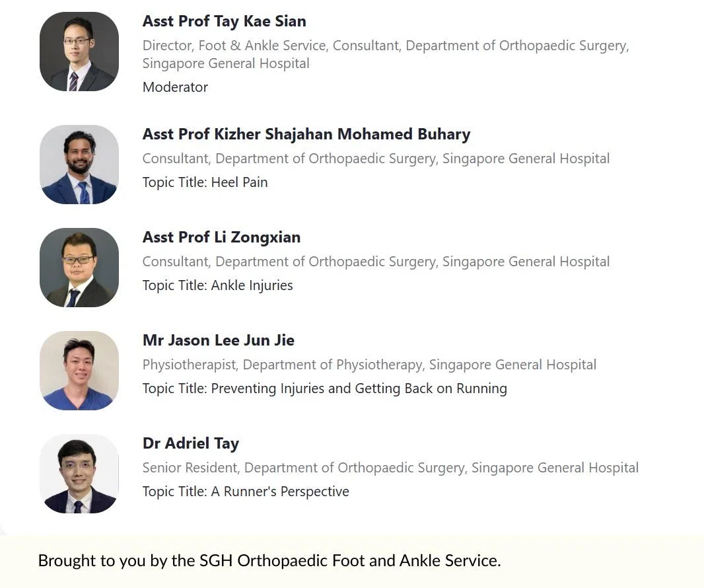This screenshot has width=704, height=588.
Task: Click the Dr Adriel Tay name heading
Action: [191, 443]
